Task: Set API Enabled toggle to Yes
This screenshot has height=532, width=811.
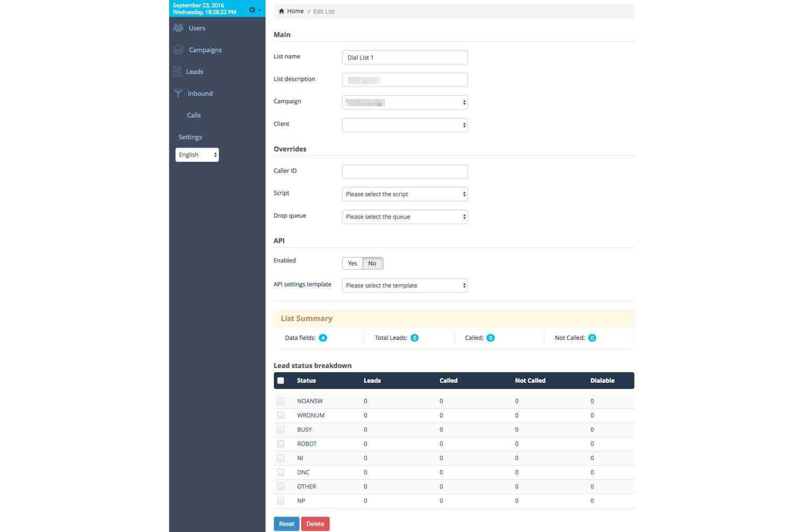Action: 353,263
